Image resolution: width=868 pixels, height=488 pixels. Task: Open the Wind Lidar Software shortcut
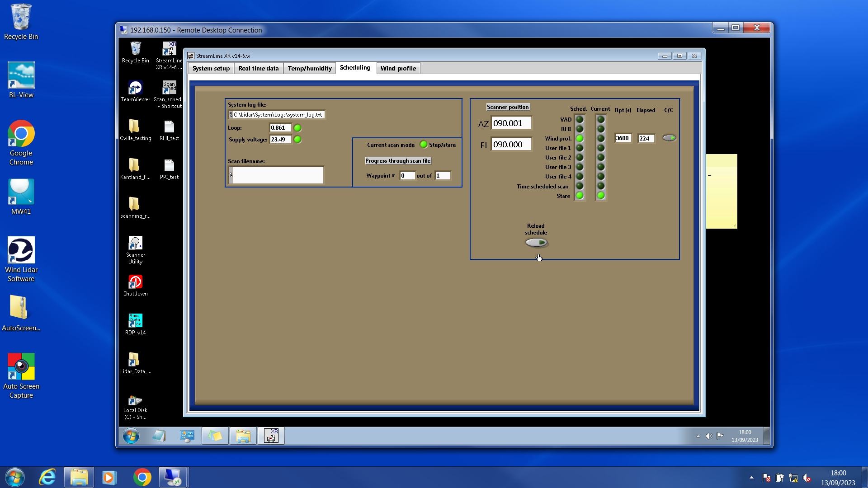click(x=21, y=250)
